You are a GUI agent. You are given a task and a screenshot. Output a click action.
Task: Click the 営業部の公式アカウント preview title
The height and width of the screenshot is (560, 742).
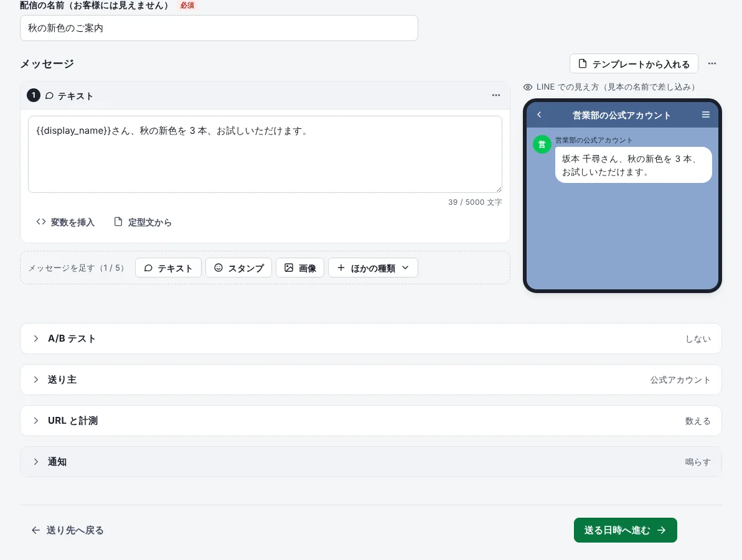point(621,115)
